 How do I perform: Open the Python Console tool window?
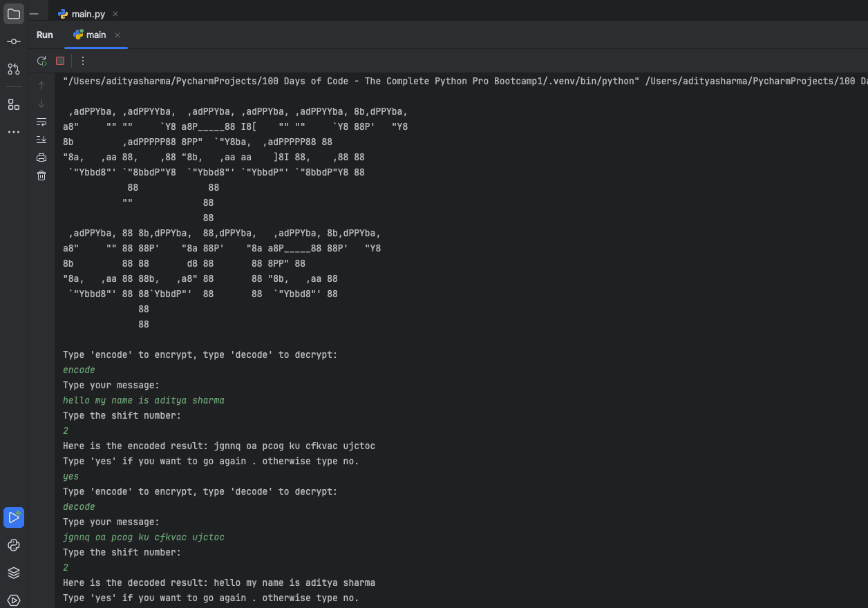tap(14, 545)
